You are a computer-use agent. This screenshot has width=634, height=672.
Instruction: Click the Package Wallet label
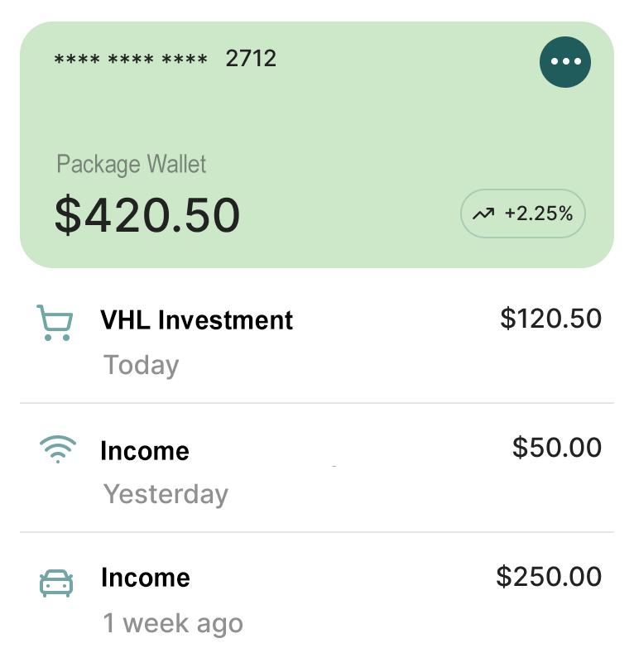point(132,164)
